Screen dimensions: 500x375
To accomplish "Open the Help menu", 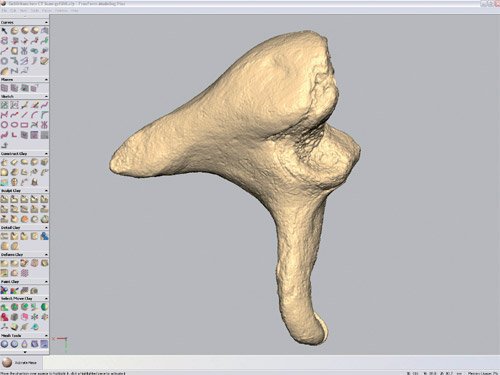I will (75, 10).
